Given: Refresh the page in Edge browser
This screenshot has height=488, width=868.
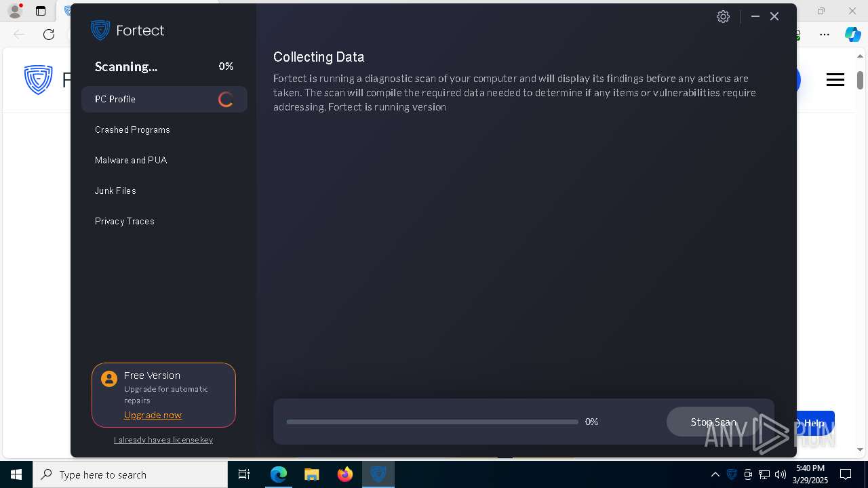Looking at the screenshot, I should 49,34.
